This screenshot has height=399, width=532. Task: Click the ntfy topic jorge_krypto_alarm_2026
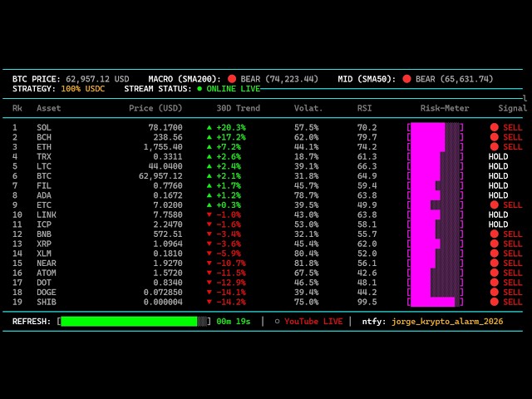coord(447,322)
